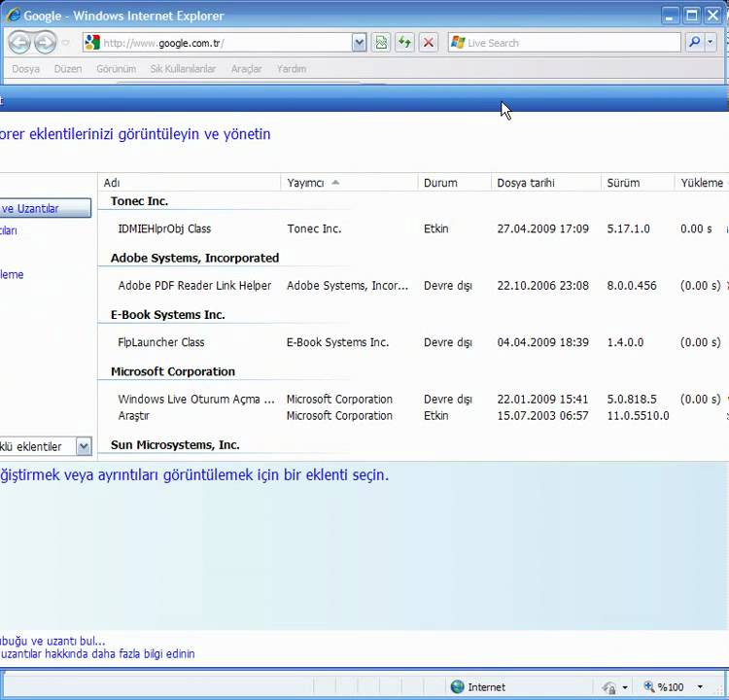Open the Yardım menu
Image resolution: width=729 pixels, height=700 pixels.
click(292, 69)
